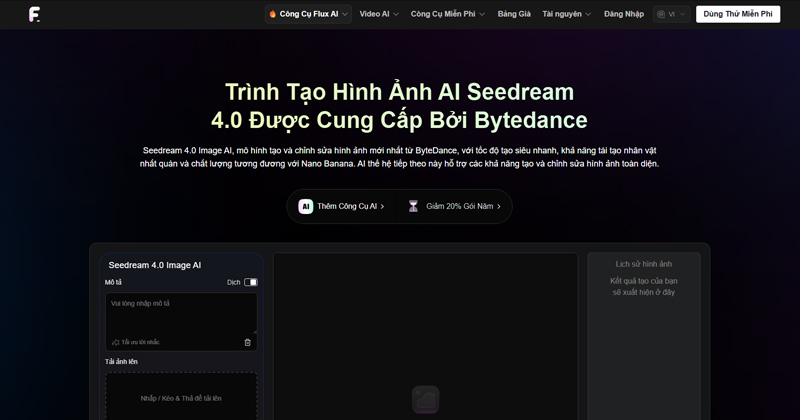Open the Giảm 20% Gói Năm offer
The height and width of the screenshot is (420, 800).
coord(455,206)
